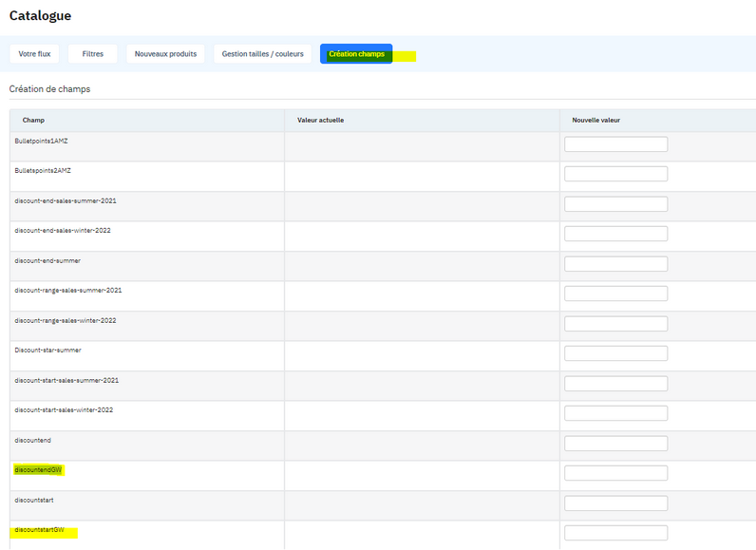
Task: Click the Bulletpoints1AMZ new value field
Action: pyautogui.click(x=615, y=144)
